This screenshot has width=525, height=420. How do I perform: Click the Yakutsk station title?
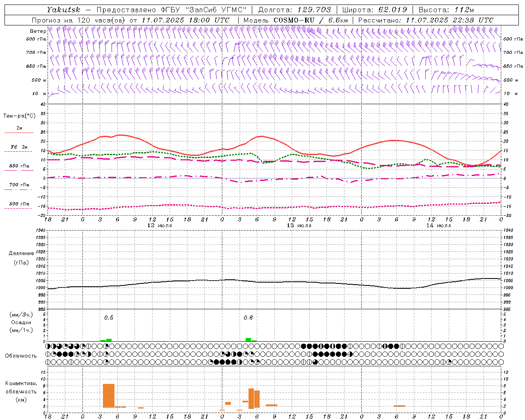click(x=63, y=10)
